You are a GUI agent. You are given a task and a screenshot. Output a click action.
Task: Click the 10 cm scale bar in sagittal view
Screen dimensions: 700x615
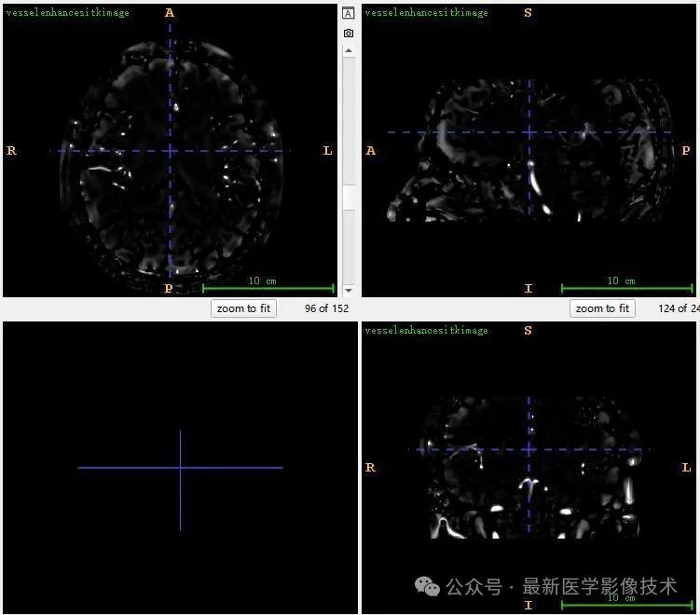point(627,288)
